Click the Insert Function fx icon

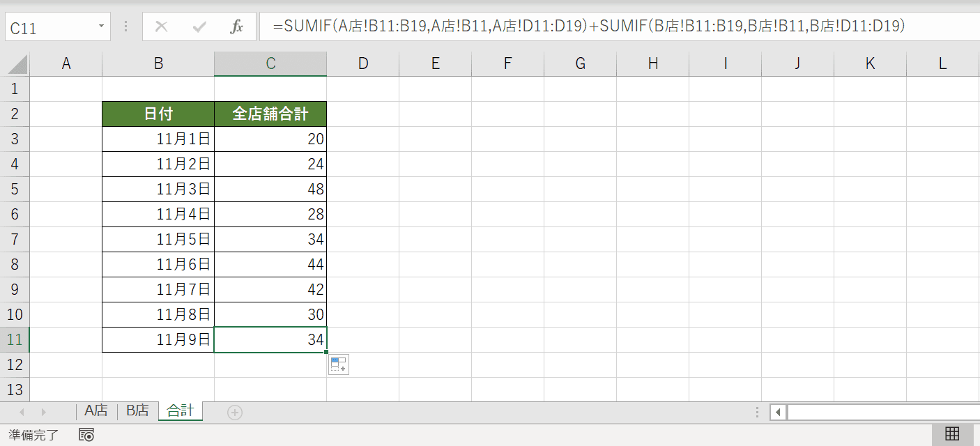click(237, 27)
